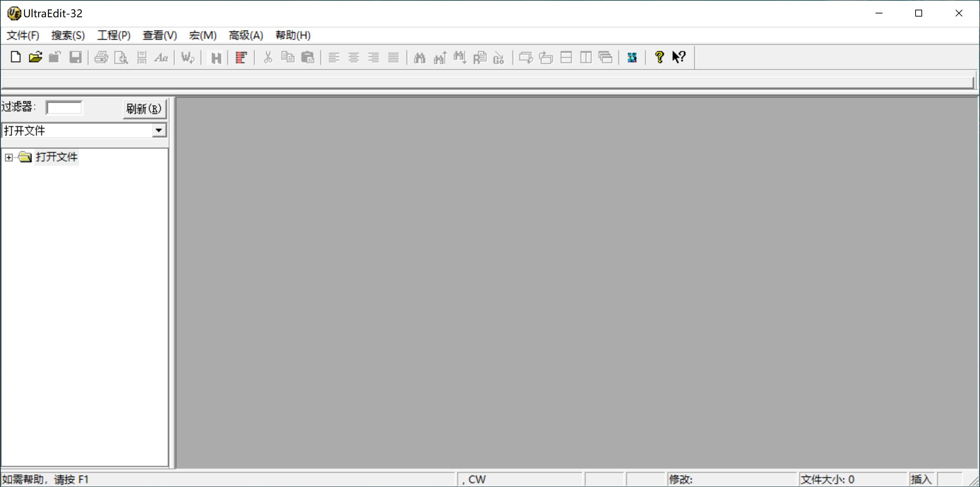Click the Justify text icon
Image resolution: width=980 pixels, height=487 pixels.
tap(394, 57)
